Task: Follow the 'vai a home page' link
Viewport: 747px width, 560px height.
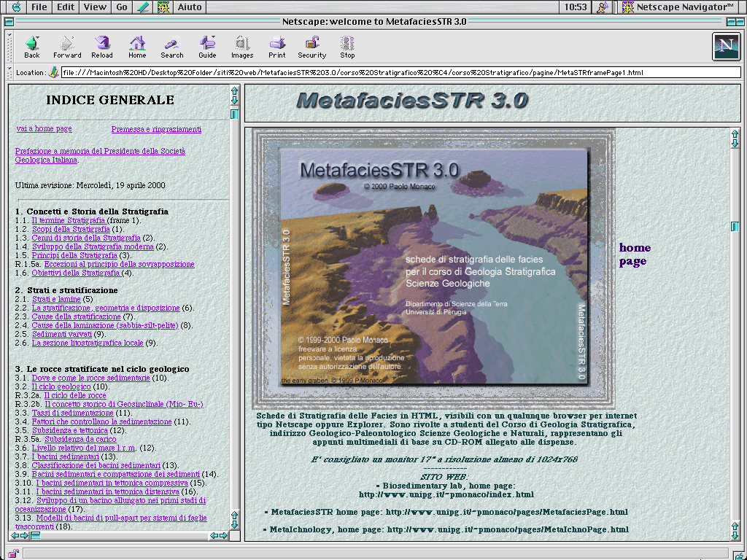Action: [x=44, y=129]
